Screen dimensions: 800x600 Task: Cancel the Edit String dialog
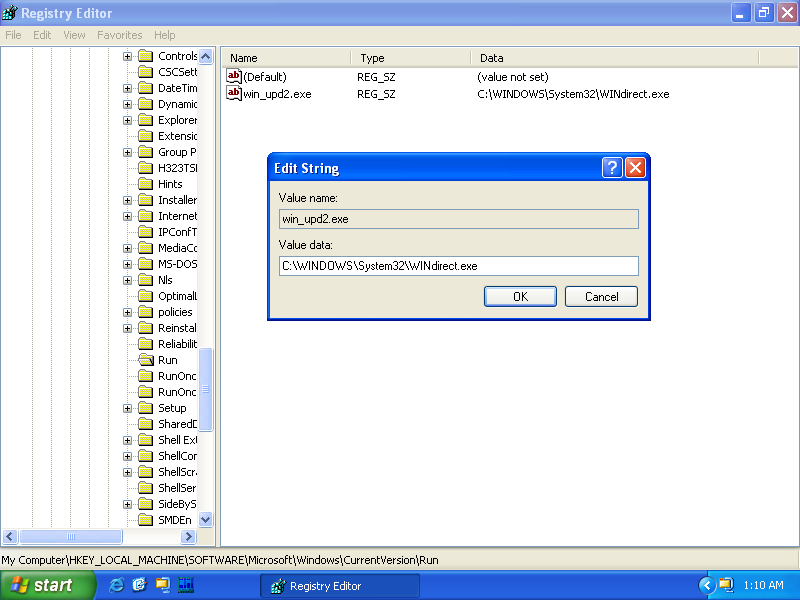tap(602, 296)
